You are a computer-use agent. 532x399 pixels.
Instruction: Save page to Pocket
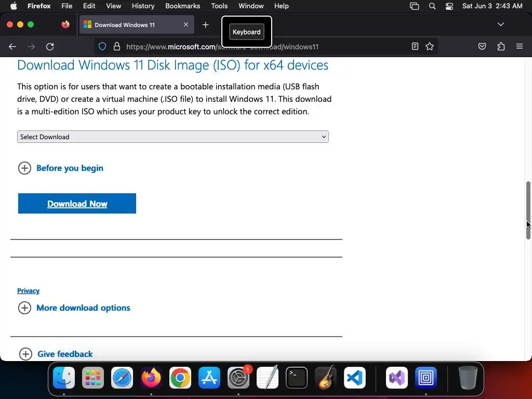click(x=482, y=46)
